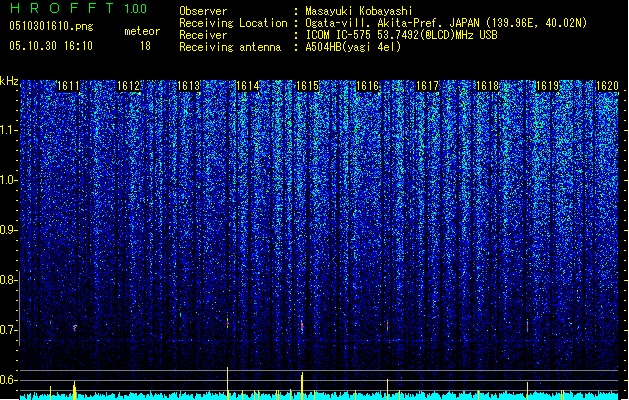This screenshot has height=400, width=629.
Task: Click the ICOM IC-575 receiver value
Action: tap(402, 35)
